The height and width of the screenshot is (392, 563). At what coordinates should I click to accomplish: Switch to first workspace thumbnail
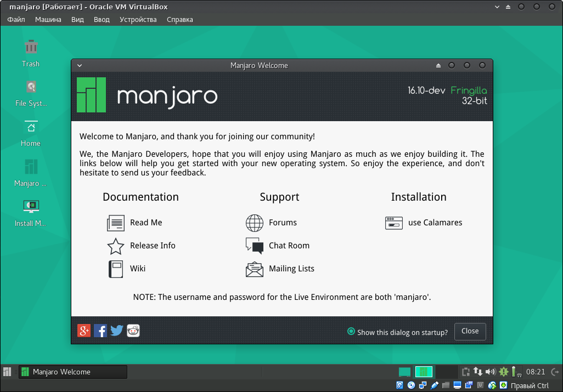click(404, 372)
